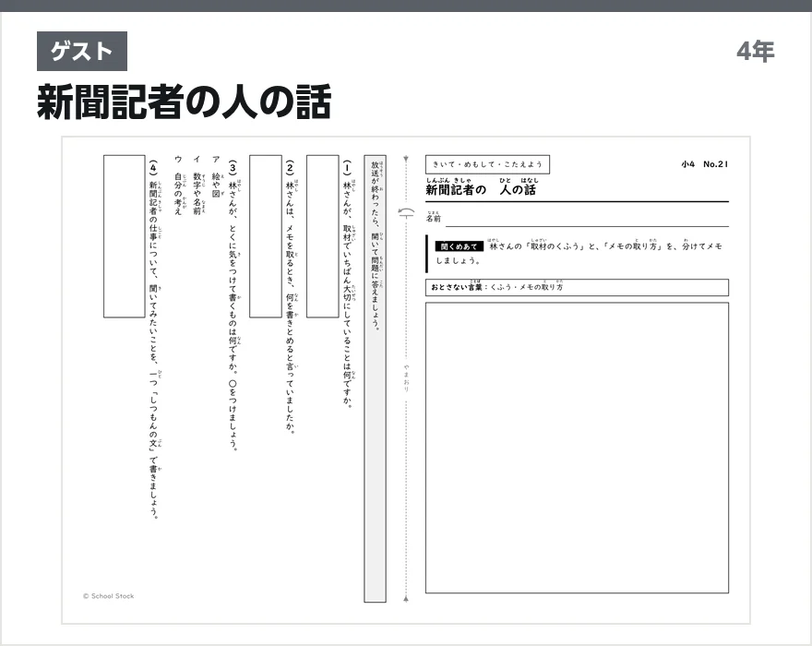Click the gray instruction bar 放送が終わったら
This screenshot has width=812, height=646.
[375, 378]
